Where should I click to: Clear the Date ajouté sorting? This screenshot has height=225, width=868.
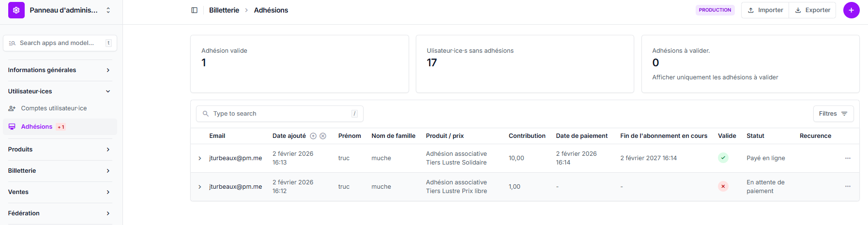323,136
